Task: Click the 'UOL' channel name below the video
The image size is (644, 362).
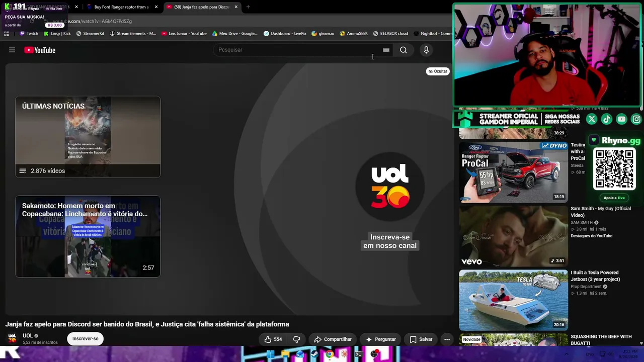Action: 28,335
